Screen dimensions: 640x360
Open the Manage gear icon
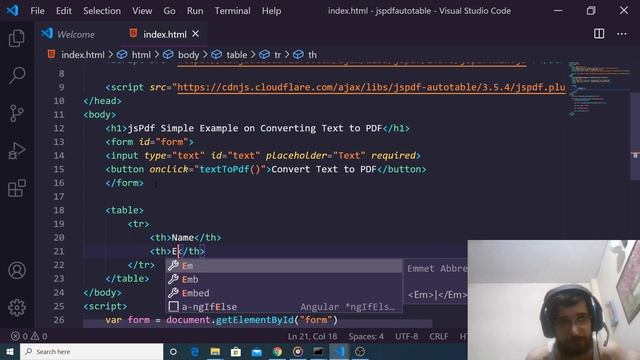tap(17, 307)
